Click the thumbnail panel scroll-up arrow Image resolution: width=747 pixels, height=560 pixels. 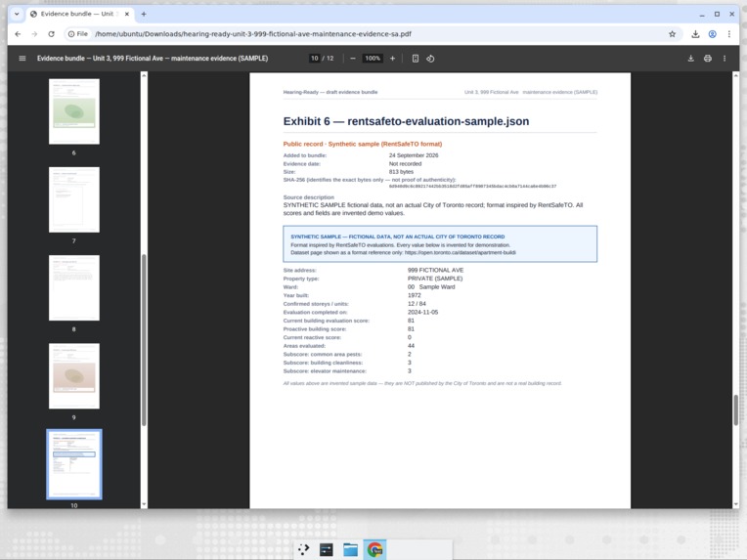(144, 75)
